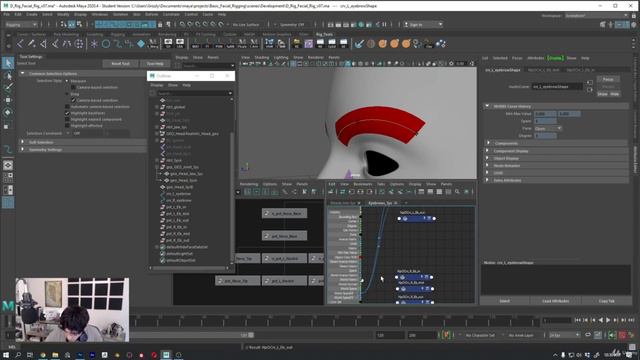Viewport: 640px width, 360px height.
Task: Click the blue diamond shelf icon
Action: [x=141, y=44]
